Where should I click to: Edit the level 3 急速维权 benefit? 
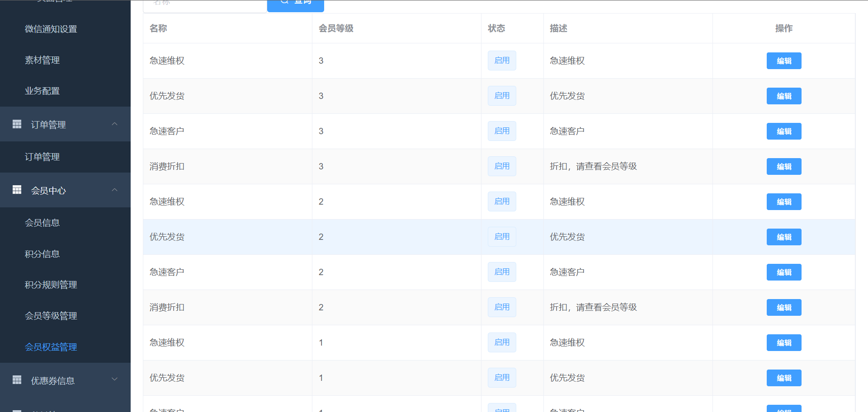(783, 61)
